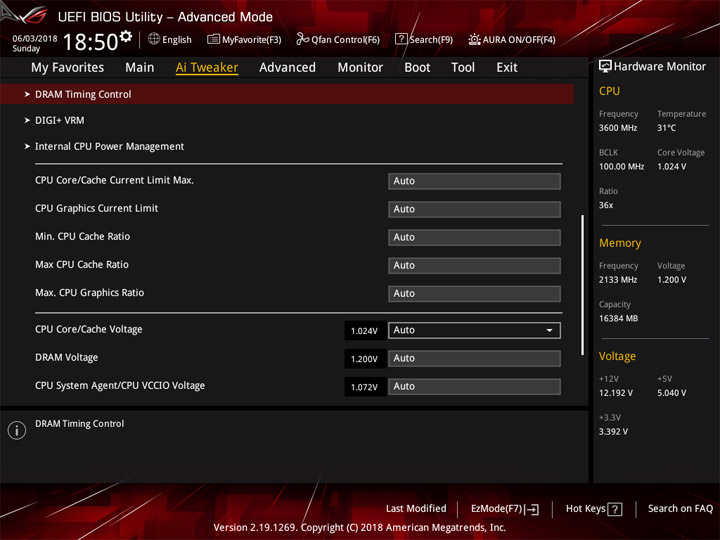Click the DRAM Voltage Auto field
The width and height of the screenshot is (720, 540).
pos(474,358)
